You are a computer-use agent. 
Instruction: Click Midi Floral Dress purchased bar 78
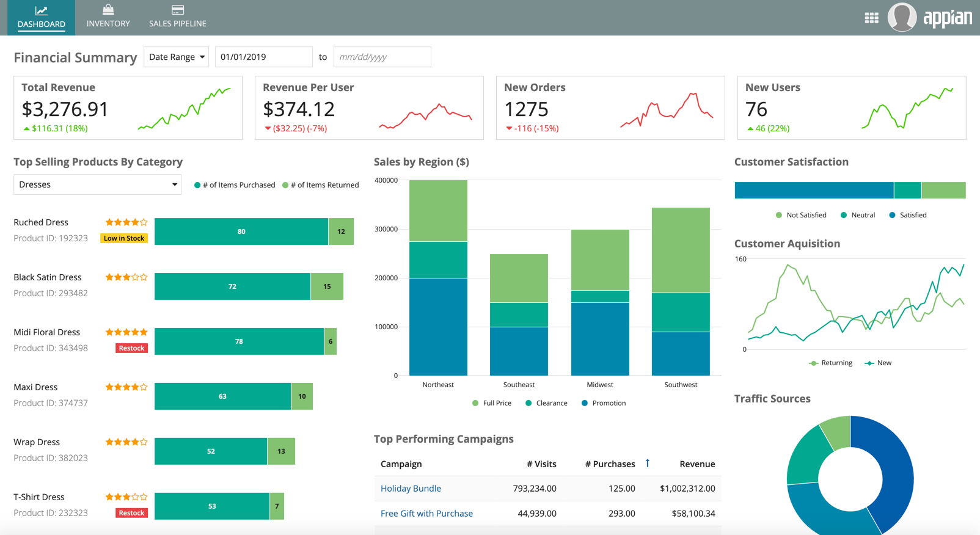coord(239,341)
